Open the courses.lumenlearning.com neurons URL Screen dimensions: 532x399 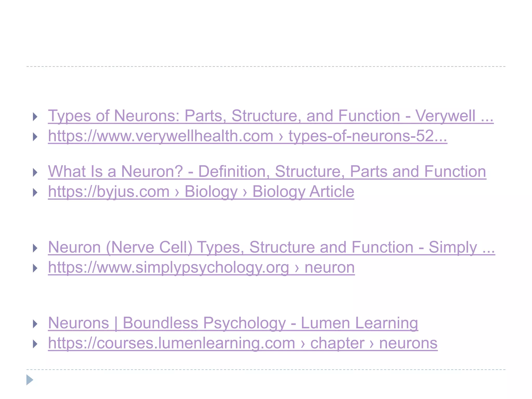[x=243, y=343]
